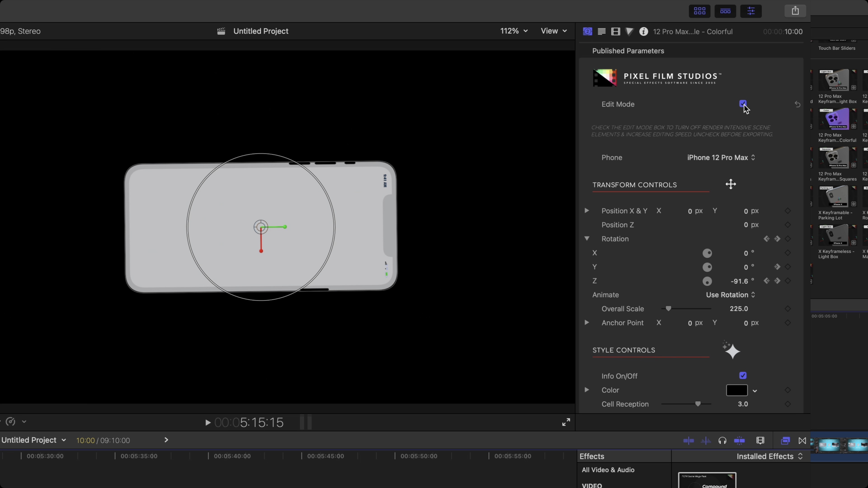Open the Video inspector filmstrip icon
The width and height of the screenshot is (868, 488).
616,32
